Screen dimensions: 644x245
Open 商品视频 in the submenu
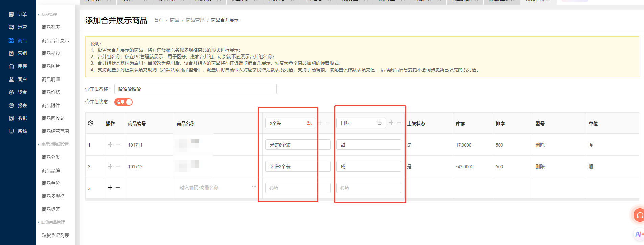[51, 53]
